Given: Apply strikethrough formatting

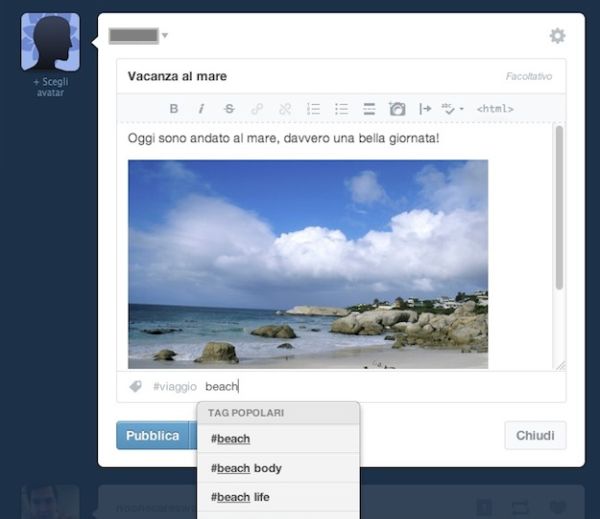Looking at the screenshot, I should coord(229,109).
